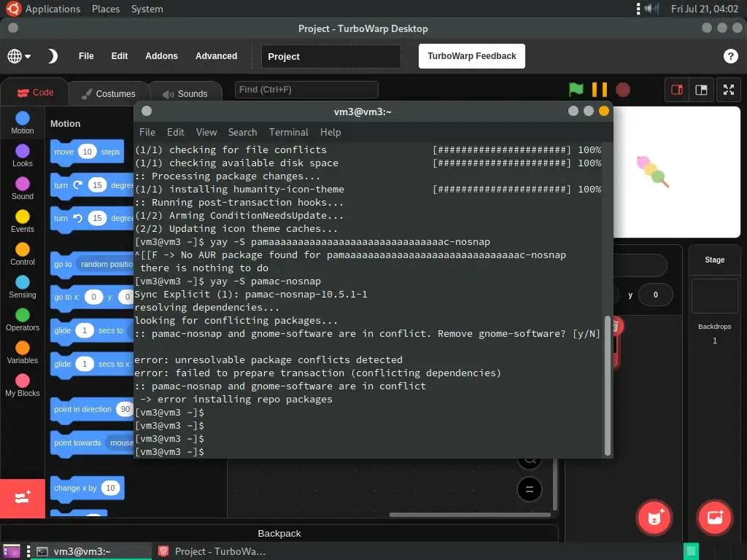Image resolution: width=747 pixels, height=560 pixels.
Task: Click the sprite y coordinate field
Action: click(656, 295)
